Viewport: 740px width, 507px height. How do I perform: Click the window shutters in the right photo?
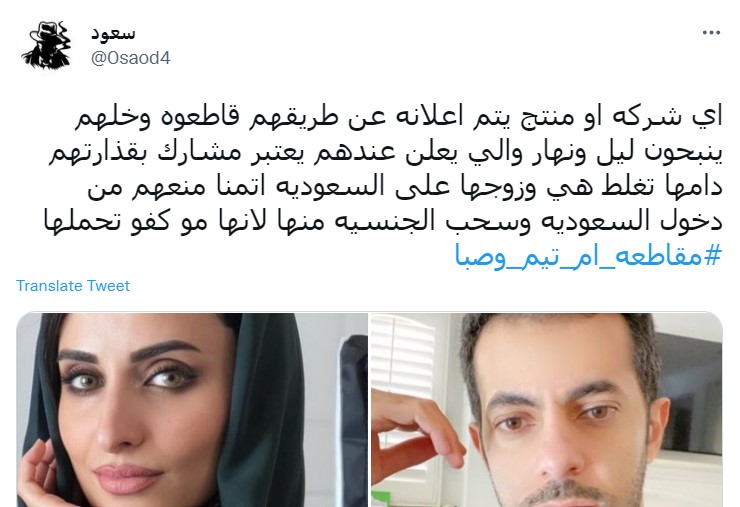tap(410, 359)
